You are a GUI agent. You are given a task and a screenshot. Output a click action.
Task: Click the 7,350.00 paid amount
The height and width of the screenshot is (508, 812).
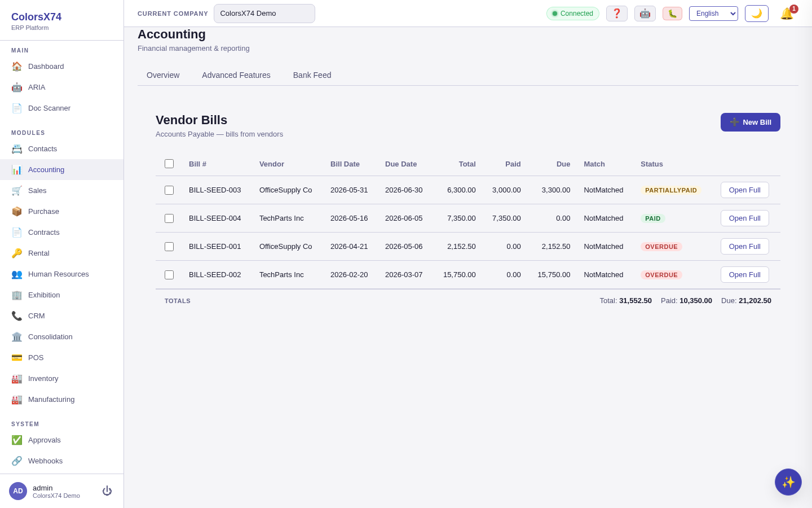click(506, 218)
